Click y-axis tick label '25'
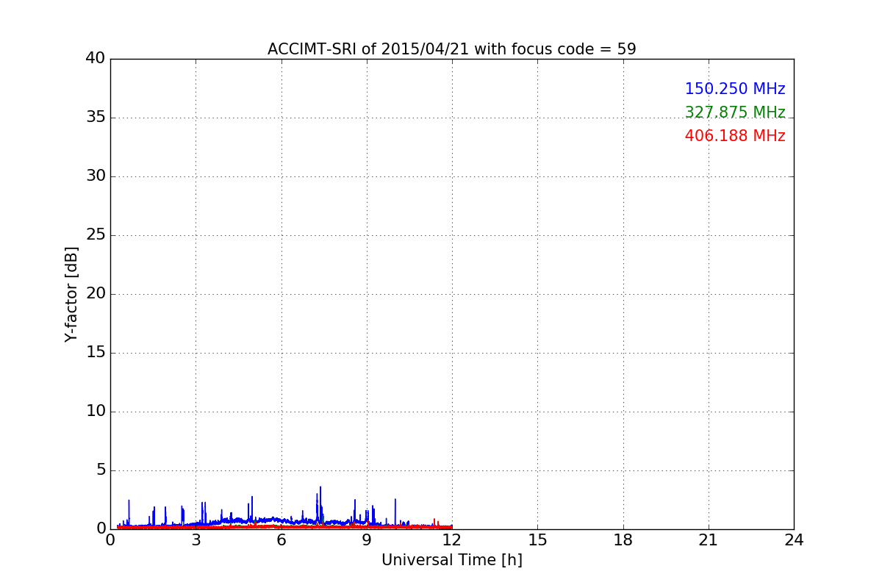The image size is (882, 588). (96, 235)
